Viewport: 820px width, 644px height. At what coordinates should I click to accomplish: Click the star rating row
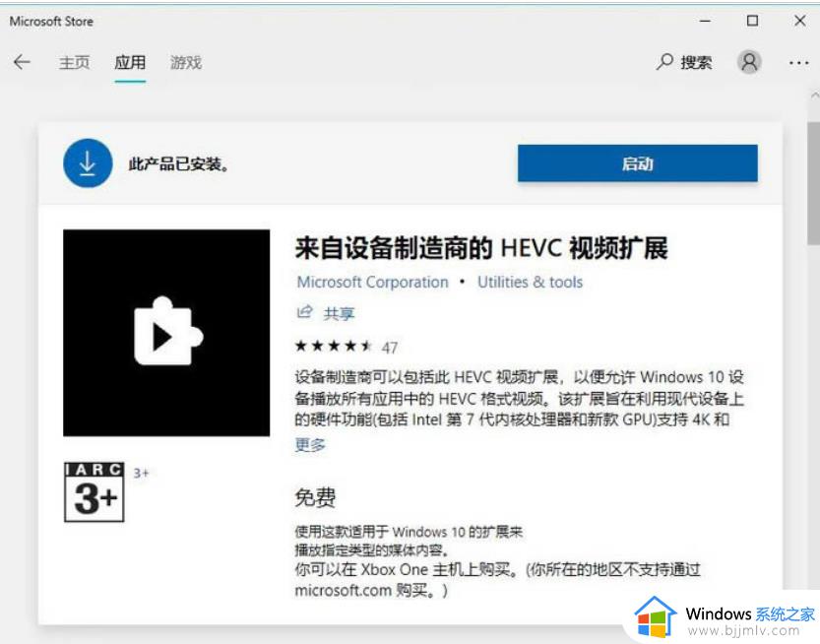coord(334,346)
